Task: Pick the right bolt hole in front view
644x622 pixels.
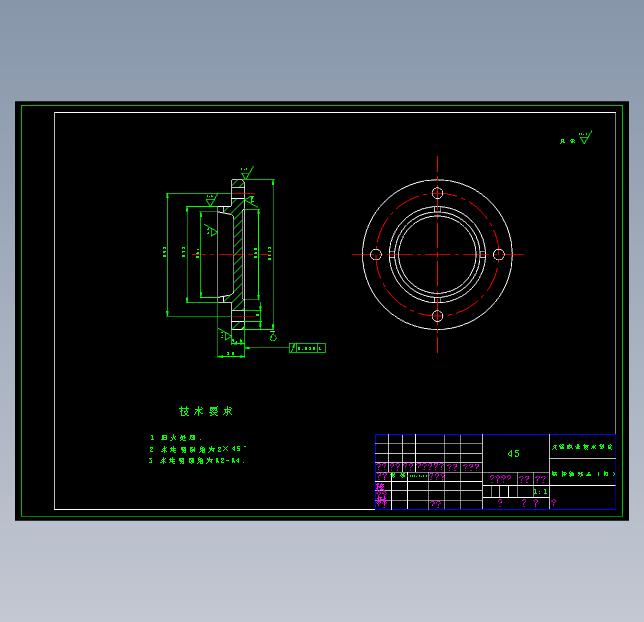Action: pos(499,254)
